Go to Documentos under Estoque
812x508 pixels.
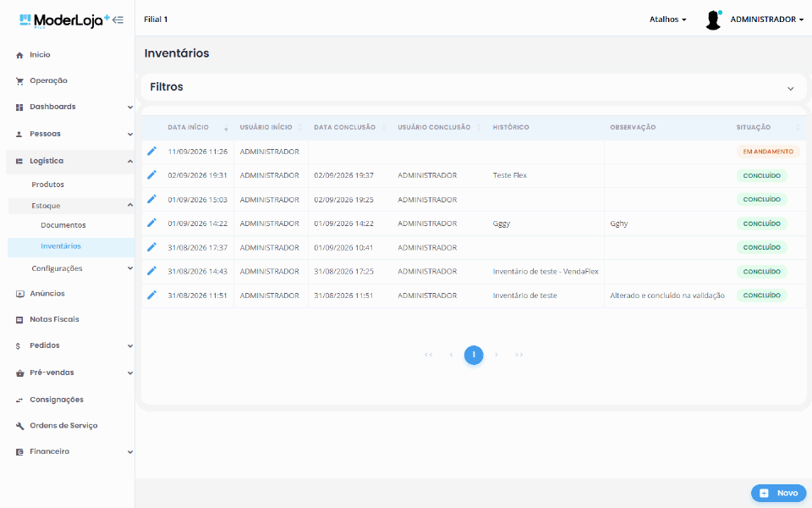[x=63, y=225]
